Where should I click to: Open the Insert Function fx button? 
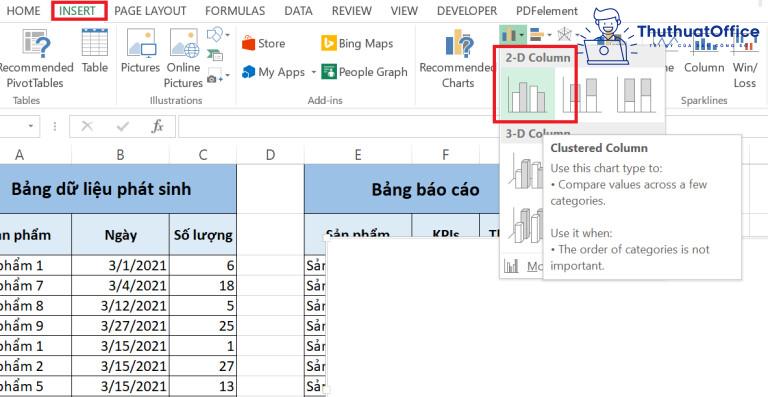click(x=157, y=127)
